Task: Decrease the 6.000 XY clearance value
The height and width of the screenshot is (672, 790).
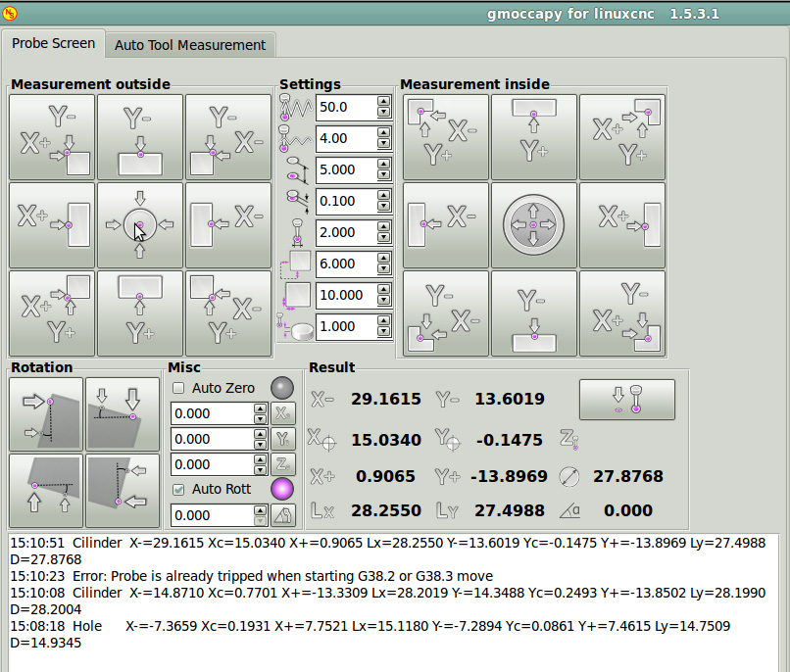Action: tap(384, 269)
